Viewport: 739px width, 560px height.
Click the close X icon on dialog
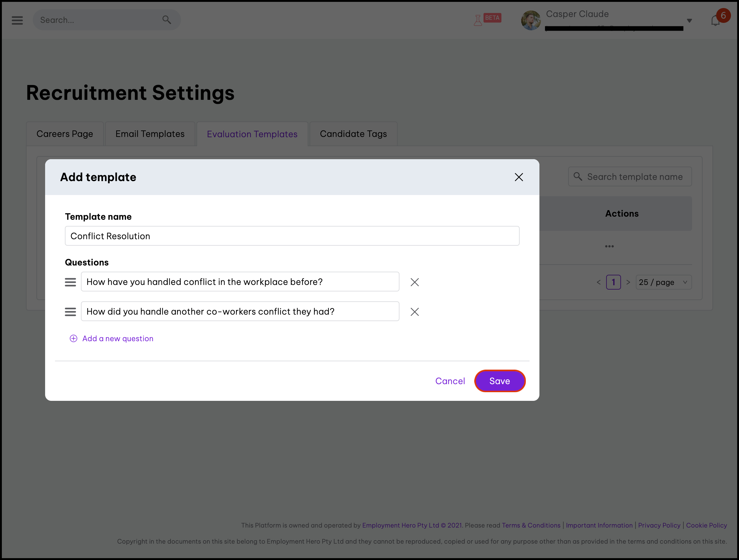(x=518, y=177)
